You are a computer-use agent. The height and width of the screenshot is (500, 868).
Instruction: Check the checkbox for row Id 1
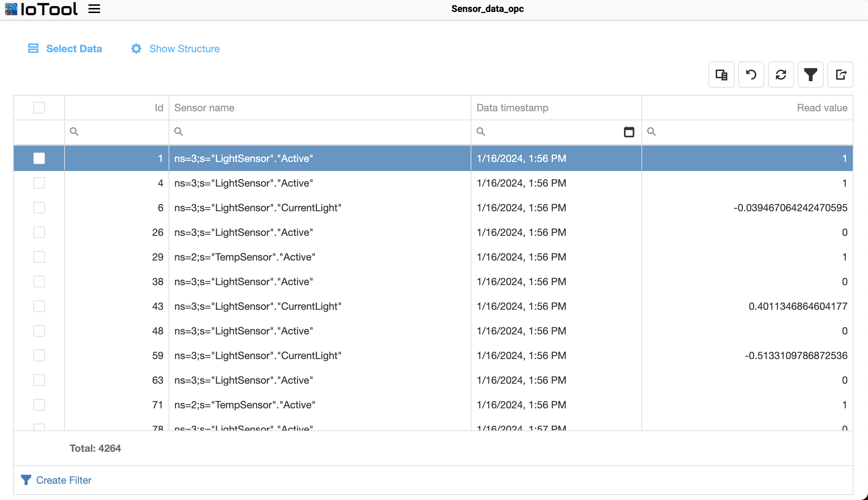point(39,158)
